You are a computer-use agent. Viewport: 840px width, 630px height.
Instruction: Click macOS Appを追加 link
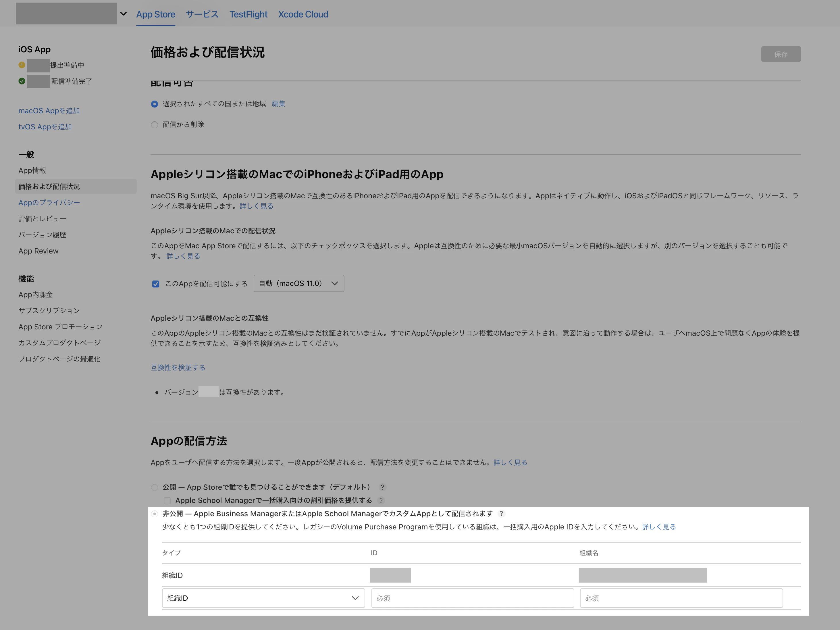(49, 111)
